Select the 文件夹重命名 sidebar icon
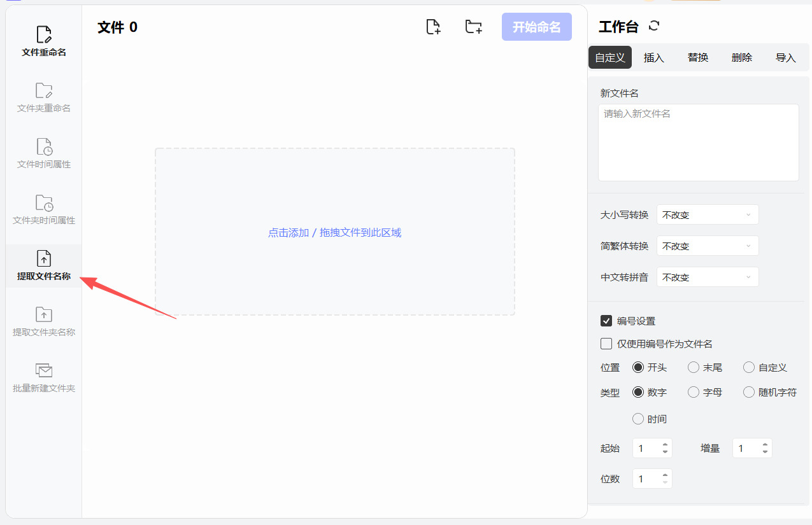Screen dimensions: 812x525 click(43, 91)
